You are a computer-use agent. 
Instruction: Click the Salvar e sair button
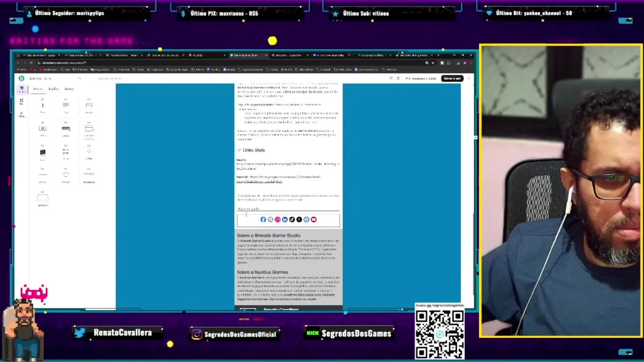tap(452, 78)
